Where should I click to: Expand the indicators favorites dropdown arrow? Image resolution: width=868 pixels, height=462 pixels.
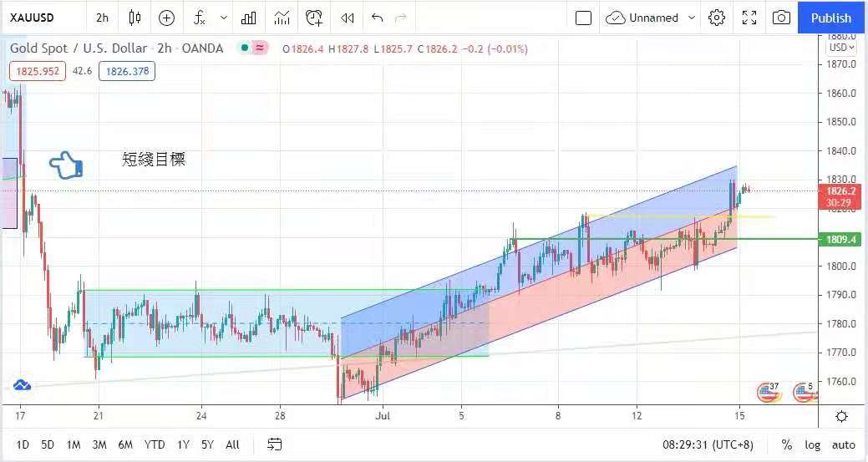click(223, 18)
